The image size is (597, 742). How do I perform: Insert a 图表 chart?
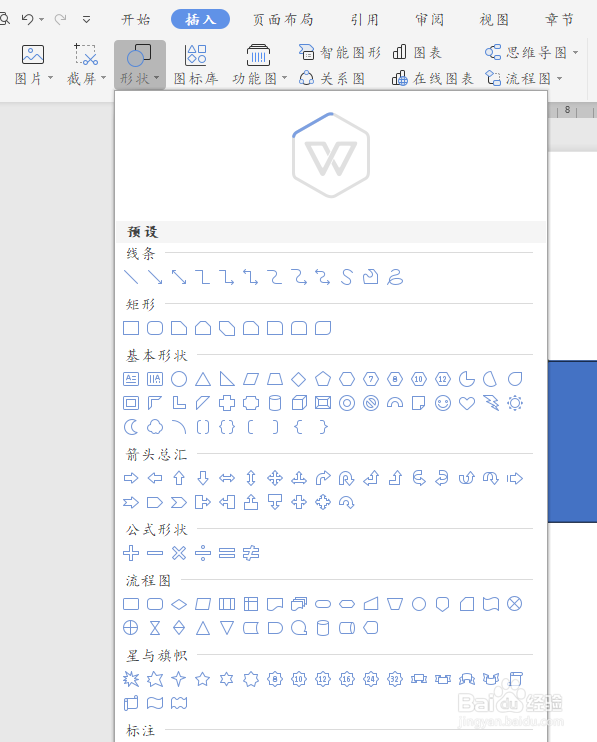(x=417, y=52)
